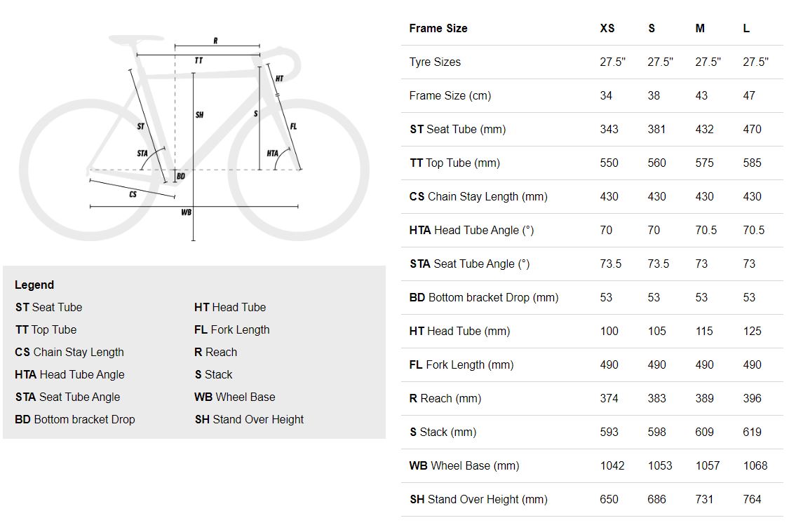Screen dimensions: 796x532
Task: Select the R Reach legend entry
Action: click(216, 352)
